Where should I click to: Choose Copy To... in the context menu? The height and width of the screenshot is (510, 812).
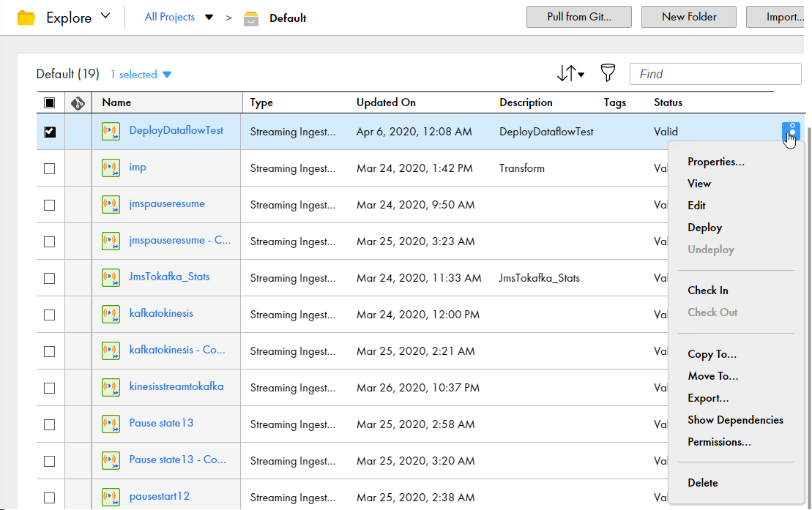click(712, 354)
